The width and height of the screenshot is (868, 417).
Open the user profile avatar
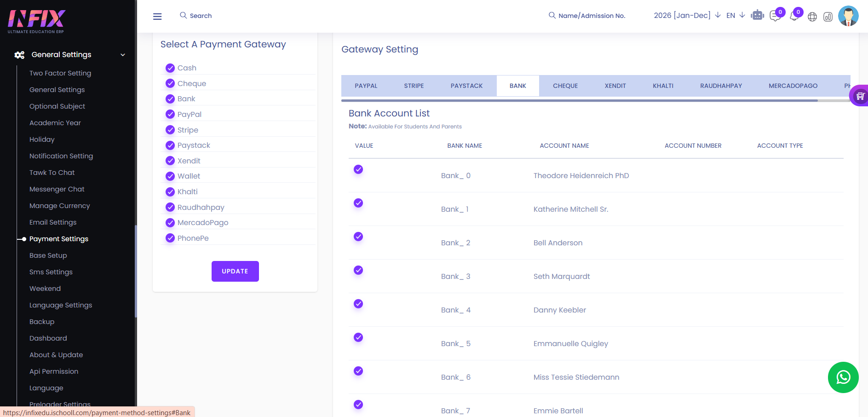(x=848, y=16)
